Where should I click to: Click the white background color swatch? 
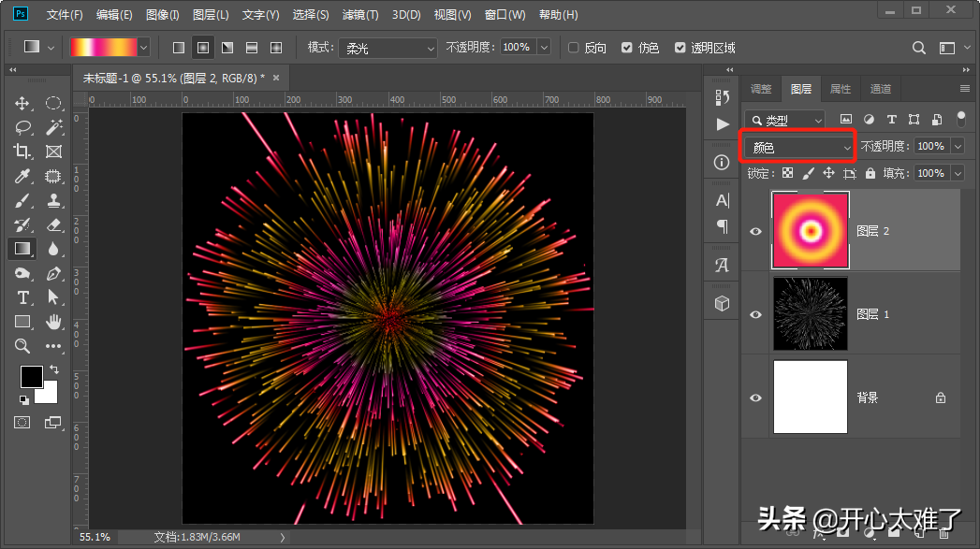(50, 396)
